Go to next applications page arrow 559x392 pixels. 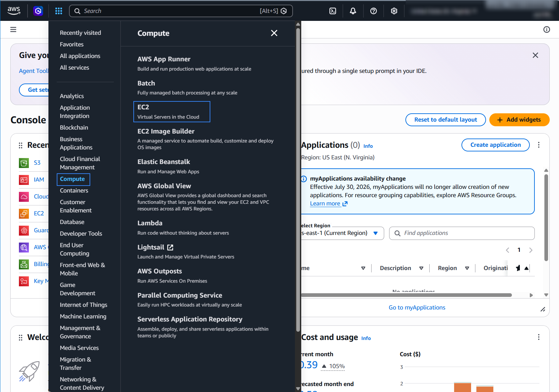[x=531, y=250]
